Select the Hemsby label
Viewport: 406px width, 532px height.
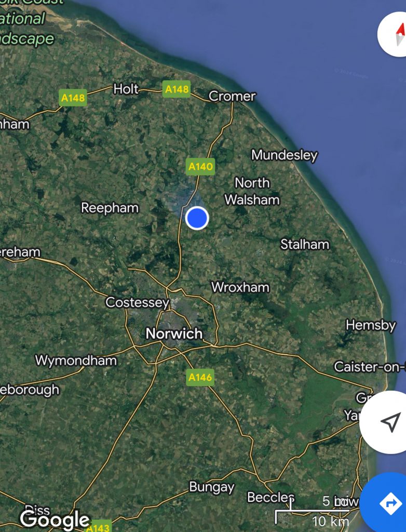pyautogui.click(x=371, y=325)
